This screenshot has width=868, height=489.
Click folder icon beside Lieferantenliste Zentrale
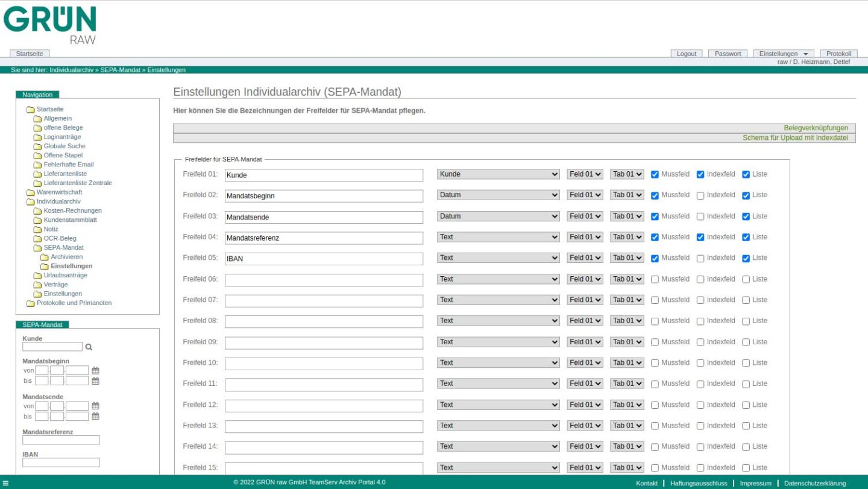coord(37,183)
